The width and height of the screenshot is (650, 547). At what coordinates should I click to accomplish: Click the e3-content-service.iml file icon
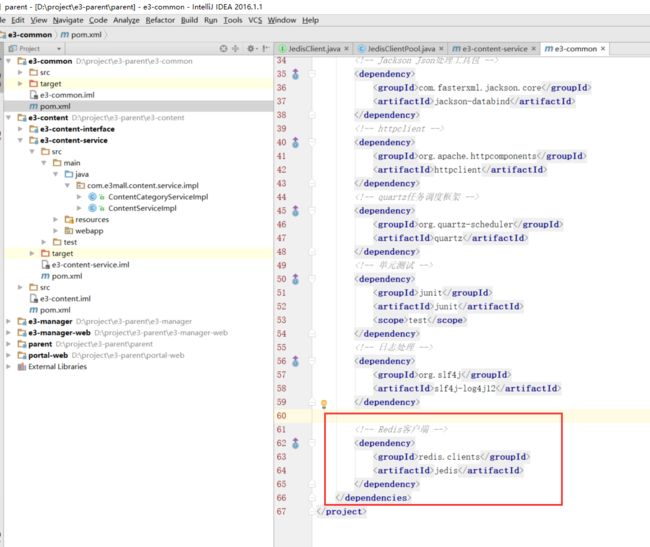click(x=46, y=265)
